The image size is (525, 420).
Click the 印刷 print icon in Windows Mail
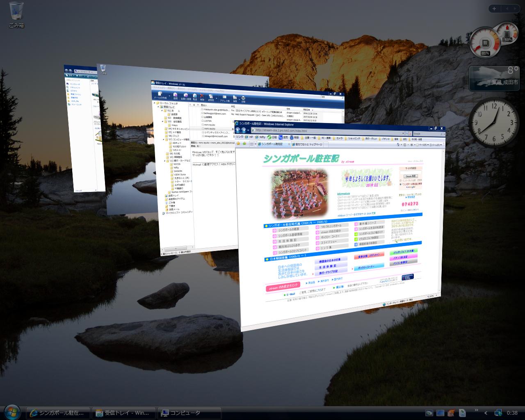pos(243,98)
